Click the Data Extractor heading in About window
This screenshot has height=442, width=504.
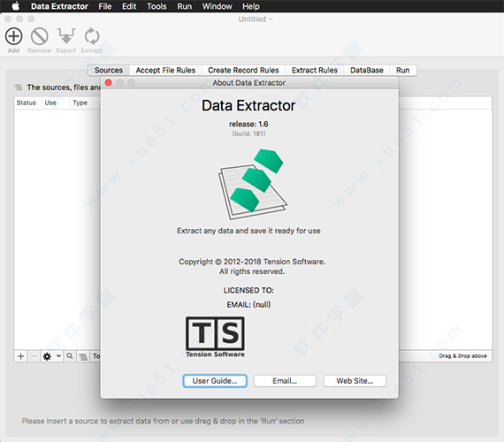[248, 105]
